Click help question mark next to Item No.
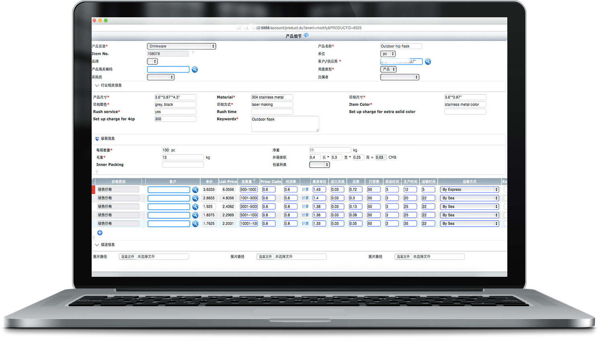 coord(193,53)
